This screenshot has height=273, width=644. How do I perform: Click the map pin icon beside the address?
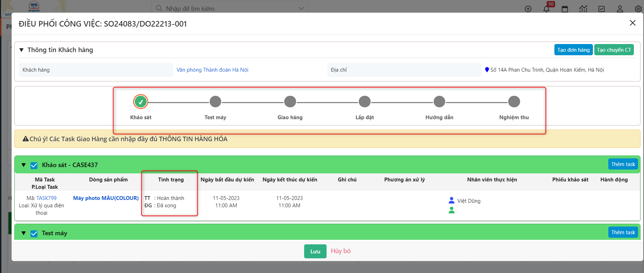pos(487,70)
